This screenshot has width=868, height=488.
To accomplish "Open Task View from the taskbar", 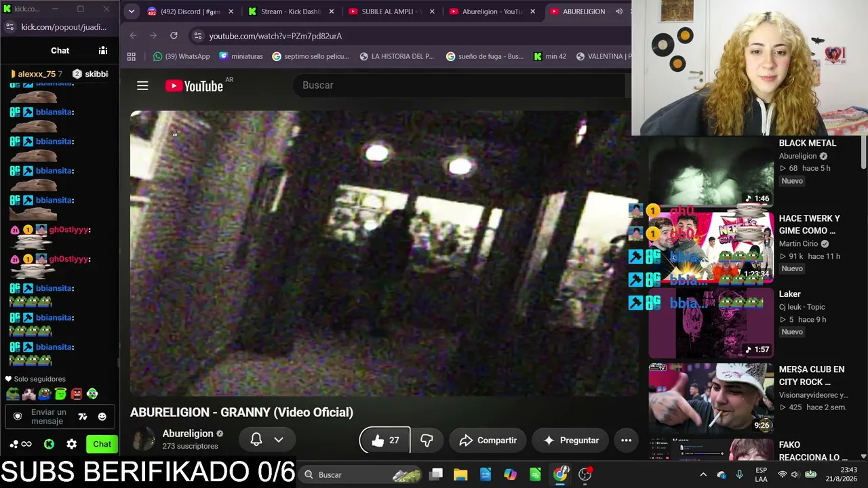I will (436, 474).
